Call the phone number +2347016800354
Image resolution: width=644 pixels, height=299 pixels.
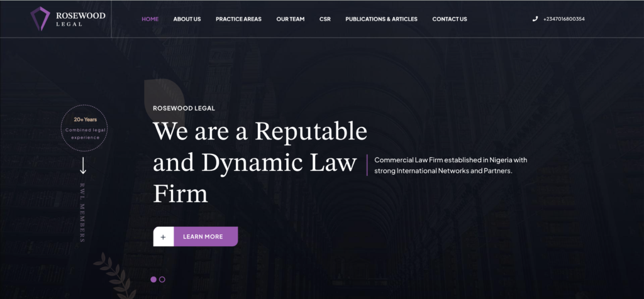(564, 19)
